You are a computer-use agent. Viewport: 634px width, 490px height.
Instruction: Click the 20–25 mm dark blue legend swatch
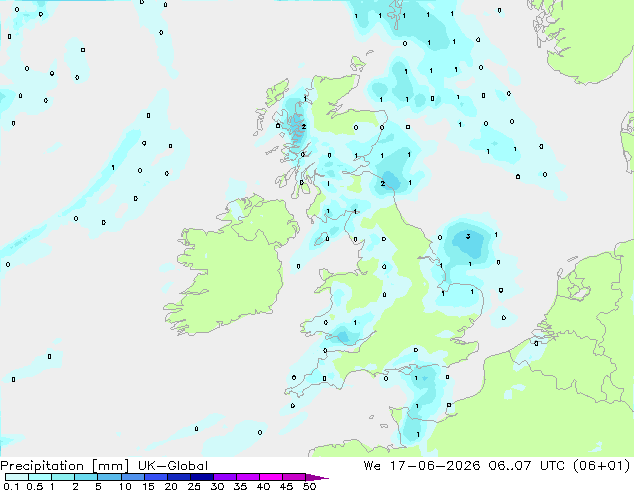(x=179, y=477)
